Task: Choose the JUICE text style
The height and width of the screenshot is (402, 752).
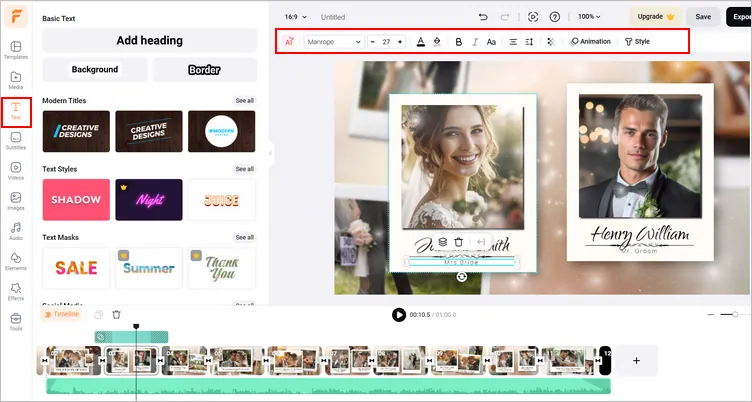Action: point(222,200)
